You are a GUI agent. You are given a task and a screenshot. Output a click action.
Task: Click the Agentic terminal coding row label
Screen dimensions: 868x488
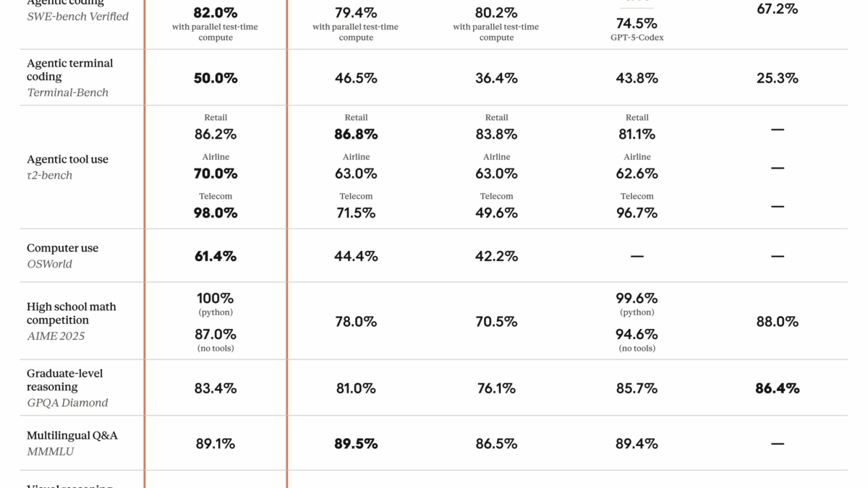(69, 69)
